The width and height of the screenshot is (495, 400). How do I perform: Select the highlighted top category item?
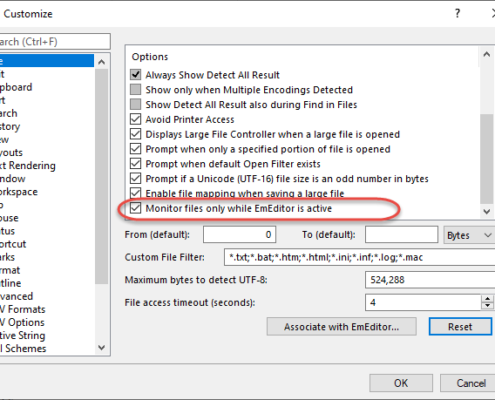(x=47, y=61)
